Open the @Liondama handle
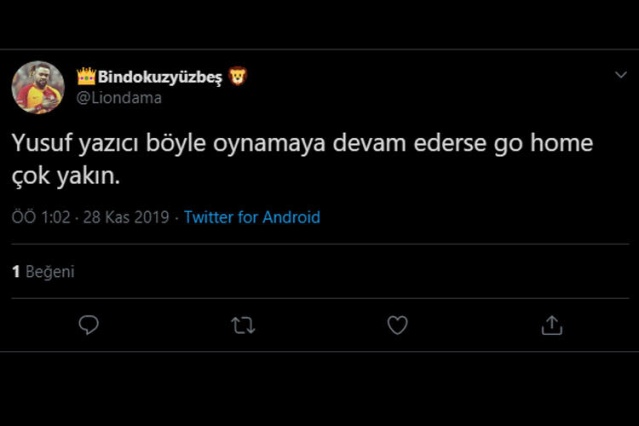 tap(119, 97)
